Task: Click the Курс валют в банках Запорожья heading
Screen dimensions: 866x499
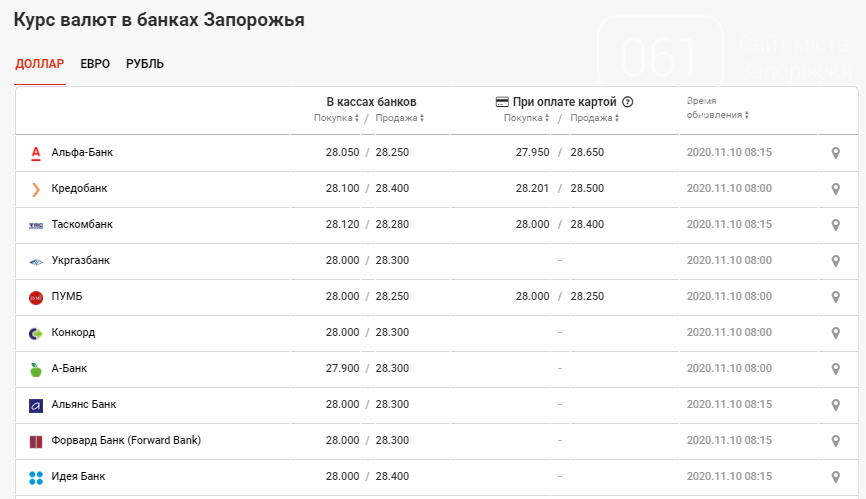Action: [159, 20]
